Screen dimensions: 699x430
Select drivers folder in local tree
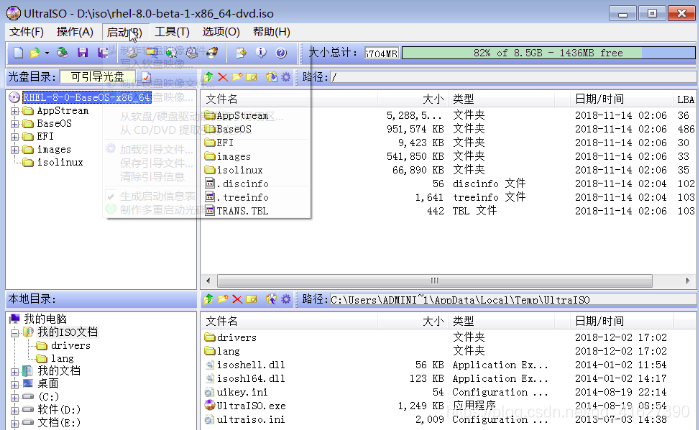point(70,345)
